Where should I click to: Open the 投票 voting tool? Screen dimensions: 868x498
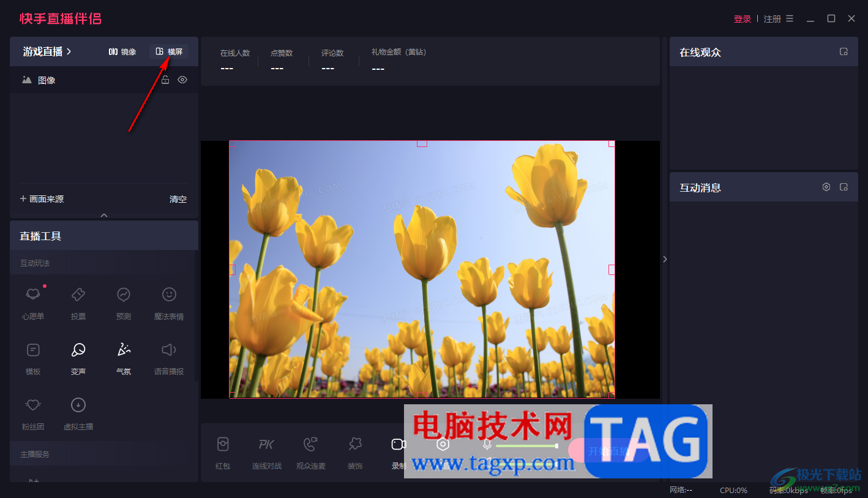coord(78,303)
